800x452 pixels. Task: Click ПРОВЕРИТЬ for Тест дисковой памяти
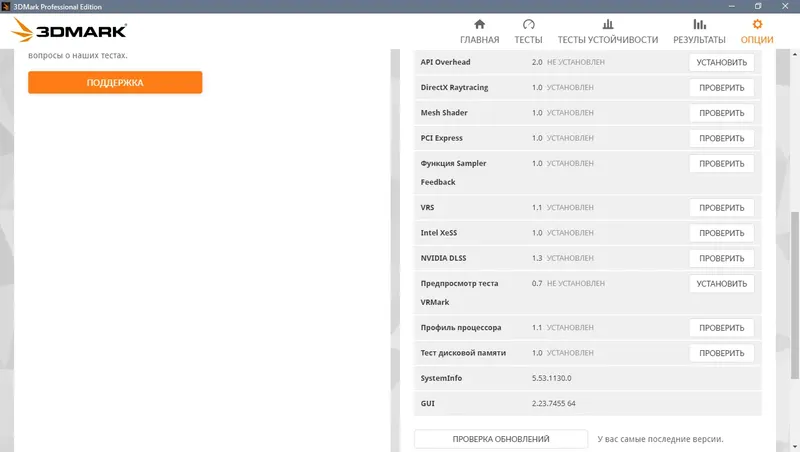pyautogui.click(x=721, y=353)
